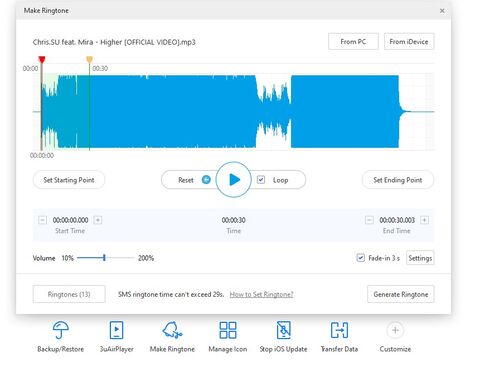
Task: Click the SMS ringtone time limit note
Action: (171, 294)
